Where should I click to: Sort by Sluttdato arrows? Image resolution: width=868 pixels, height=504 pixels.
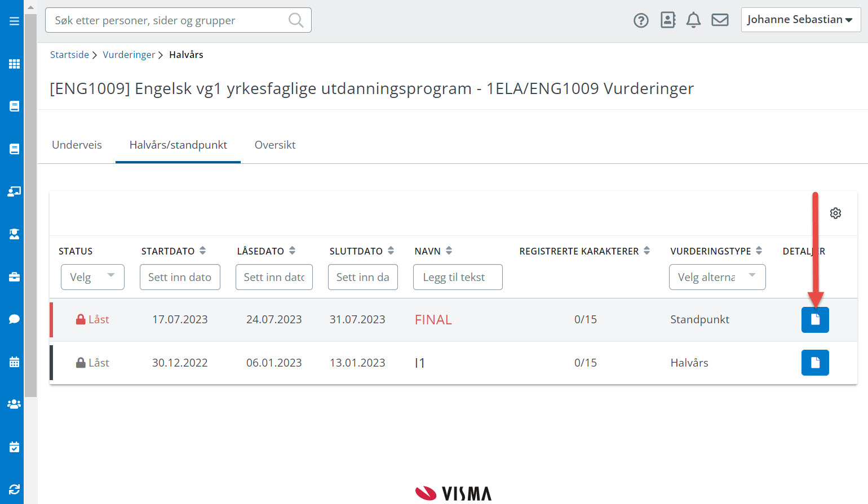click(391, 251)
